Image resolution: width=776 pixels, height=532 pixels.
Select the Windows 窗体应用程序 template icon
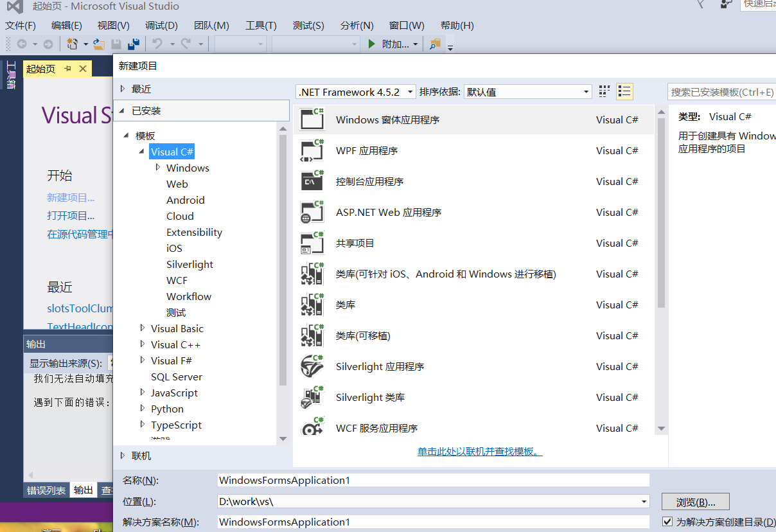[x=313, y=120]
